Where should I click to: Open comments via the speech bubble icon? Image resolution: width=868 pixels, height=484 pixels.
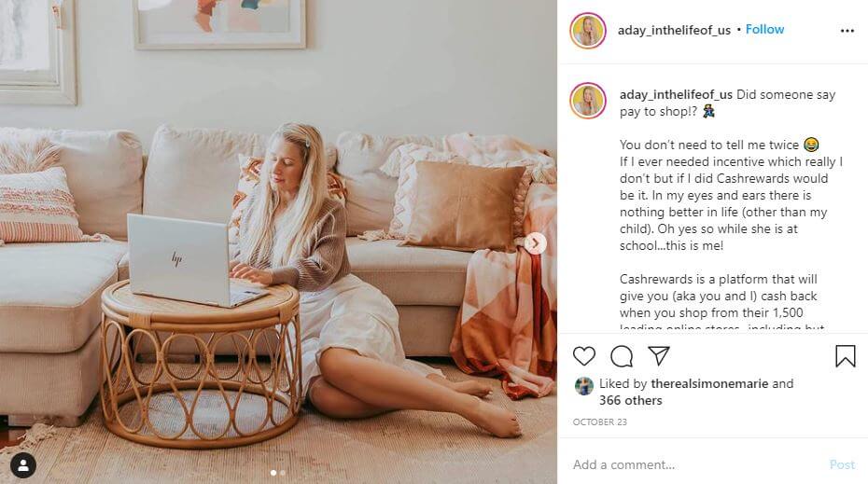(x=622, y=356)
